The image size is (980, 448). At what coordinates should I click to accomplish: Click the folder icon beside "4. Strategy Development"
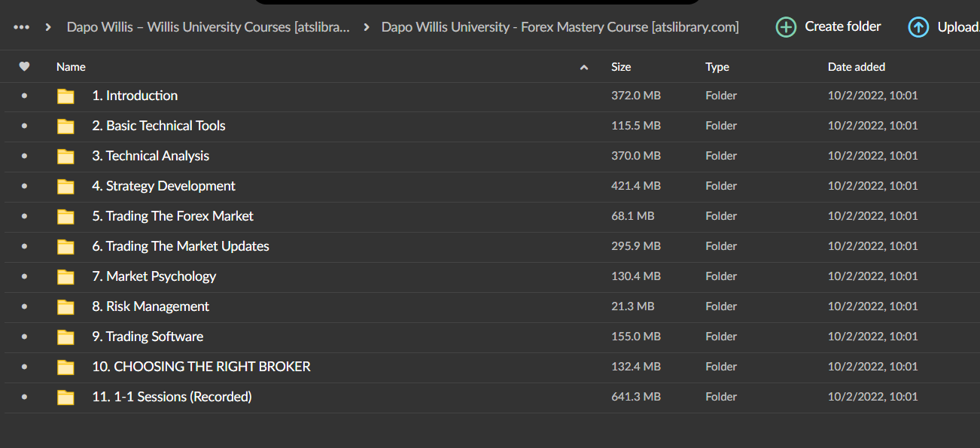pos(65,186)
